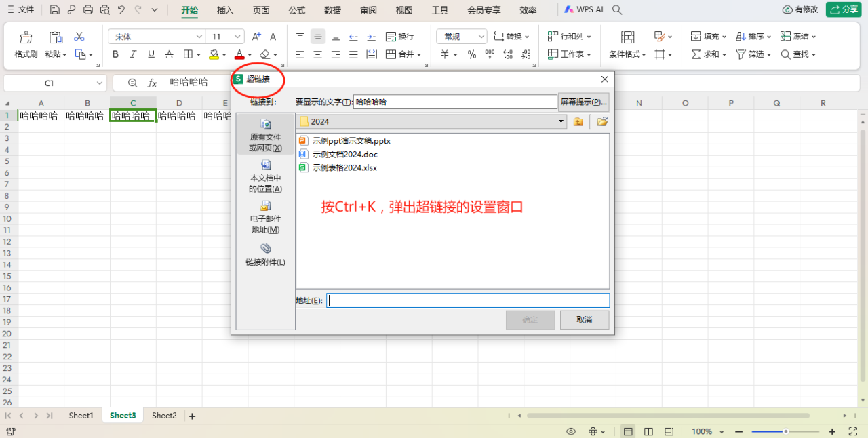The image size is (868, 438).
Task: Open Print Preview from quick access bar
Action: (104, 10)
